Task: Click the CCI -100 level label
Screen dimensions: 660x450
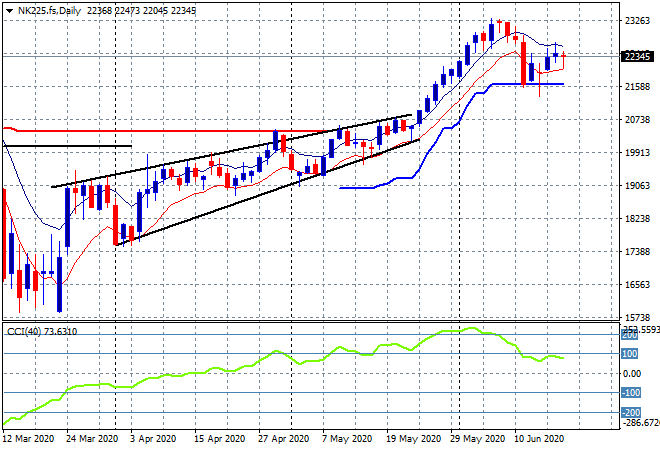Action: coord(631,393)
